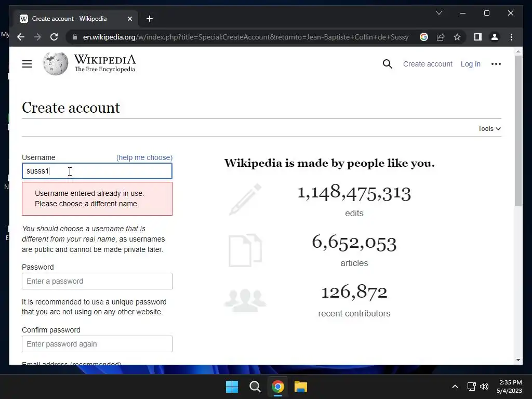532x399 pixels.
Task: Bookmark this page with star icon
Action: (457, 37)
